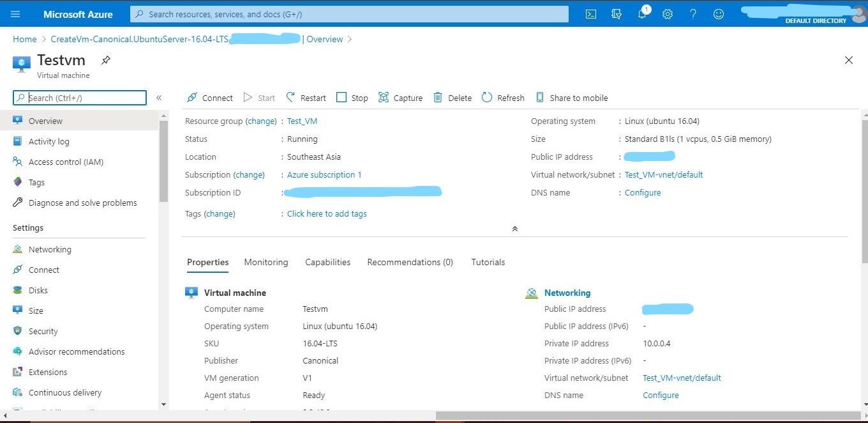This screenshot has width=868, height=423.
Task: Open the Disks blade for Testvm
Action: pos(38,290)
